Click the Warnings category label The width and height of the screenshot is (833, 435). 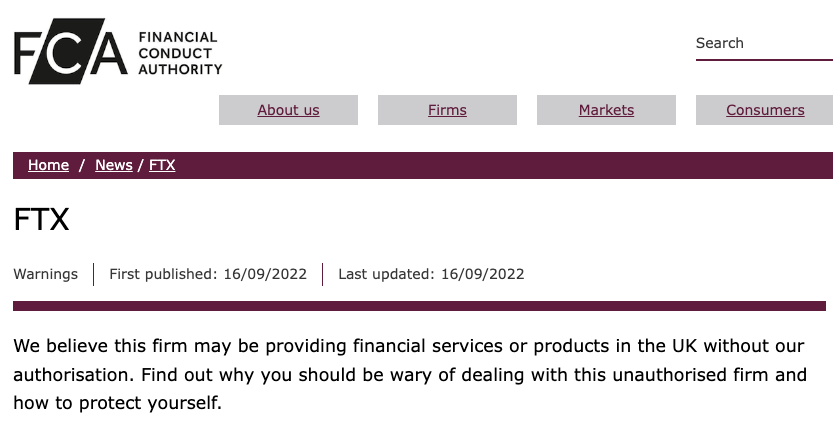pyautogui.click(x=46, y=274)
